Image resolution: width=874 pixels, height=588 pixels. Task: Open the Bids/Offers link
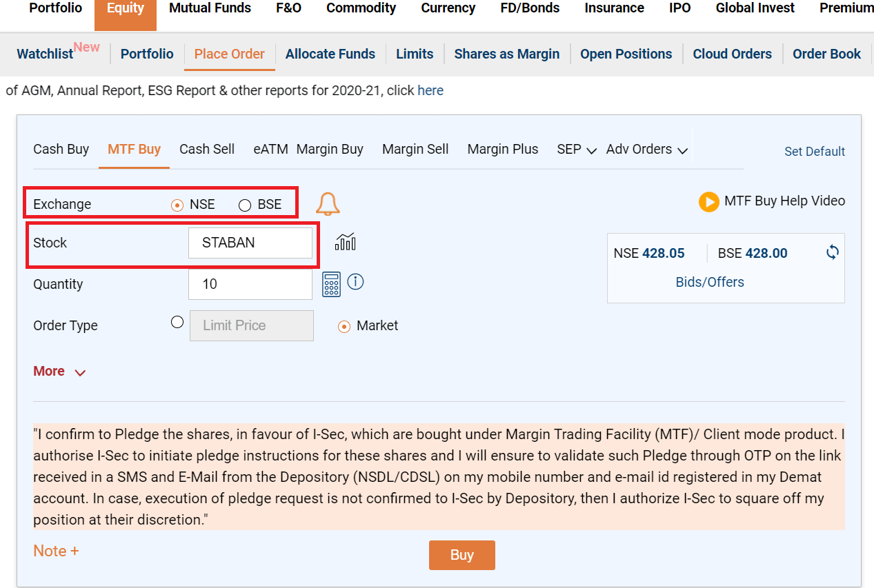coord(710,282)
